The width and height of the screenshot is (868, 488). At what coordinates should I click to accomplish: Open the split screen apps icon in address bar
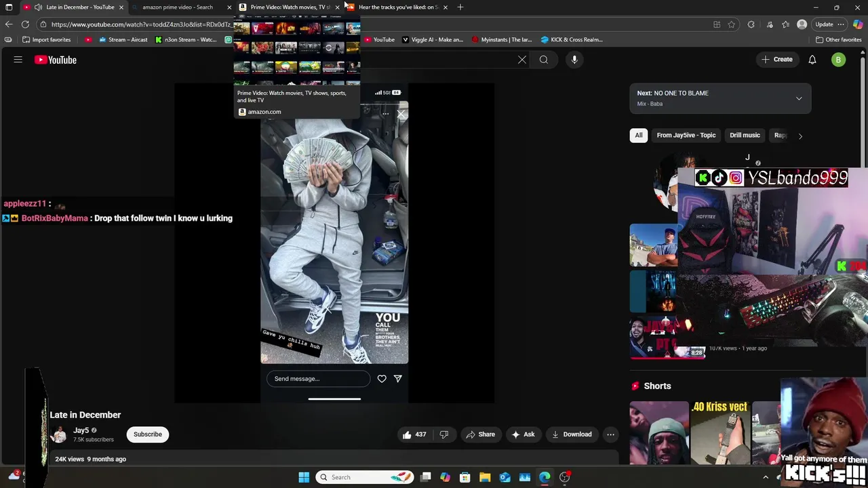tap(717, 24)
